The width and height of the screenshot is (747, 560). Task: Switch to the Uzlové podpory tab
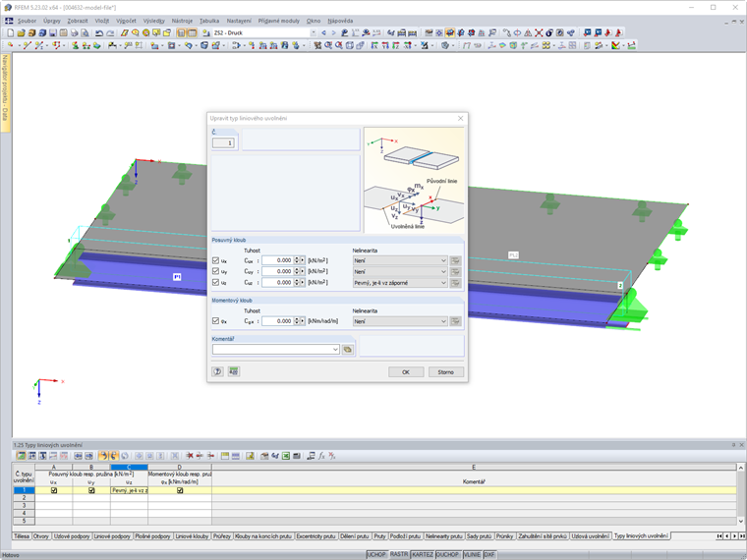click(x=72, y=536)
